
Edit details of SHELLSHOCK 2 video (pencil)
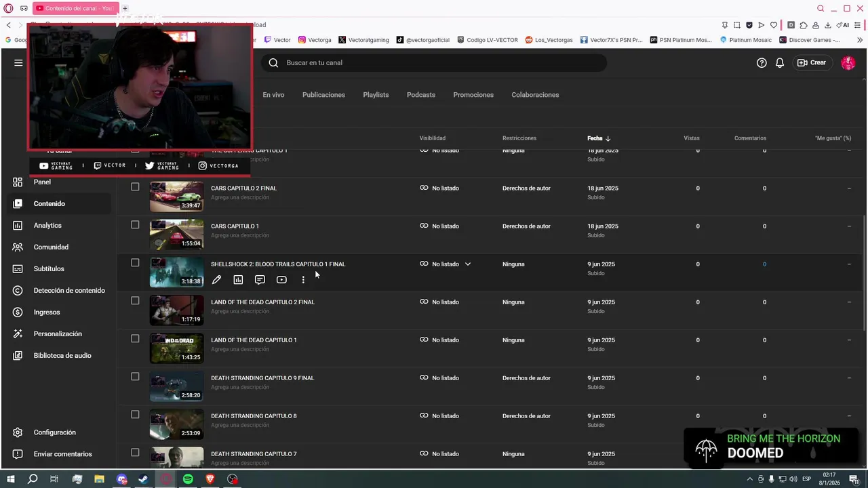click(x=216, y=279)
